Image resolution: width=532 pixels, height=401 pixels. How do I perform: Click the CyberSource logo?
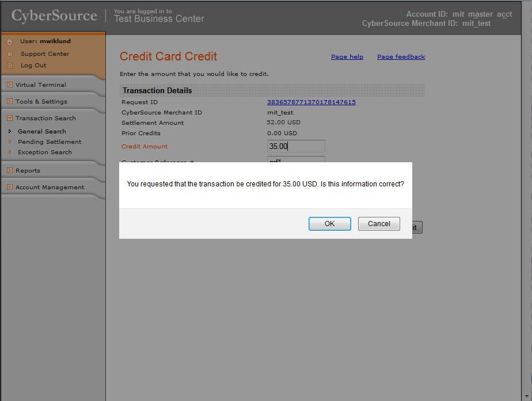(54, 16)
